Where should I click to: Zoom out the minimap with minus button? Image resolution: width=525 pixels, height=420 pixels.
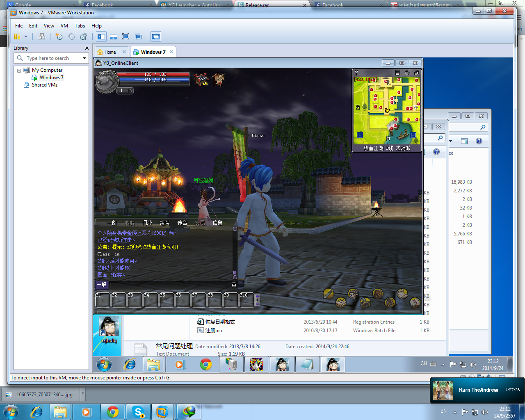pyautogui.click(x=413, y=135)
